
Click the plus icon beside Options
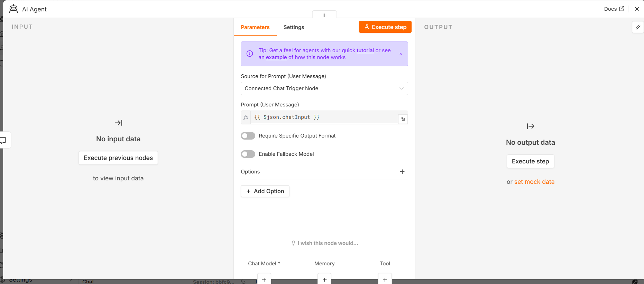pos(402,172)
